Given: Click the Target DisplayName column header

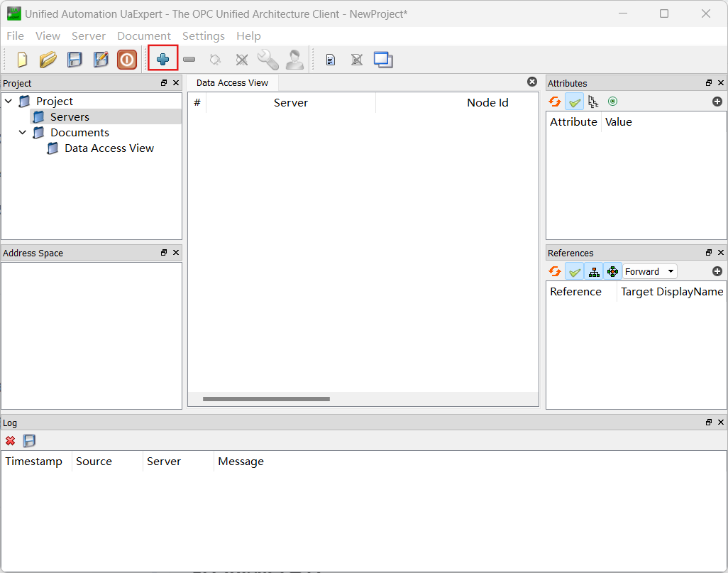Looking at the screenshot, I should click(x=671, y=292).
